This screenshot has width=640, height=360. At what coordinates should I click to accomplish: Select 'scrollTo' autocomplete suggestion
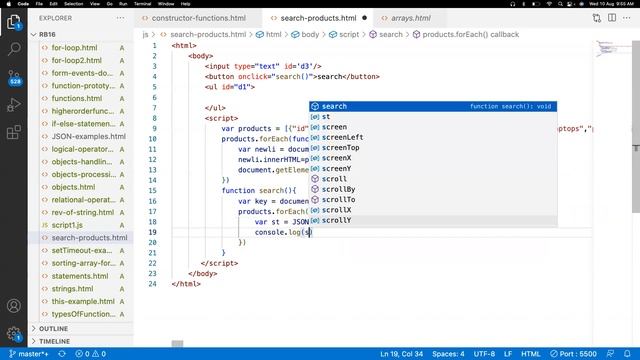(433, 200)
